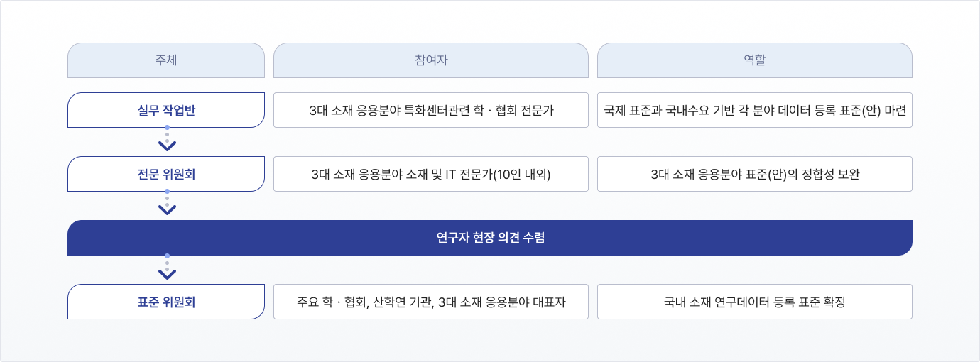Click the 산학연 기관 대표자 participants cell
The image size is (980, 362).
(x=431, y=302)
